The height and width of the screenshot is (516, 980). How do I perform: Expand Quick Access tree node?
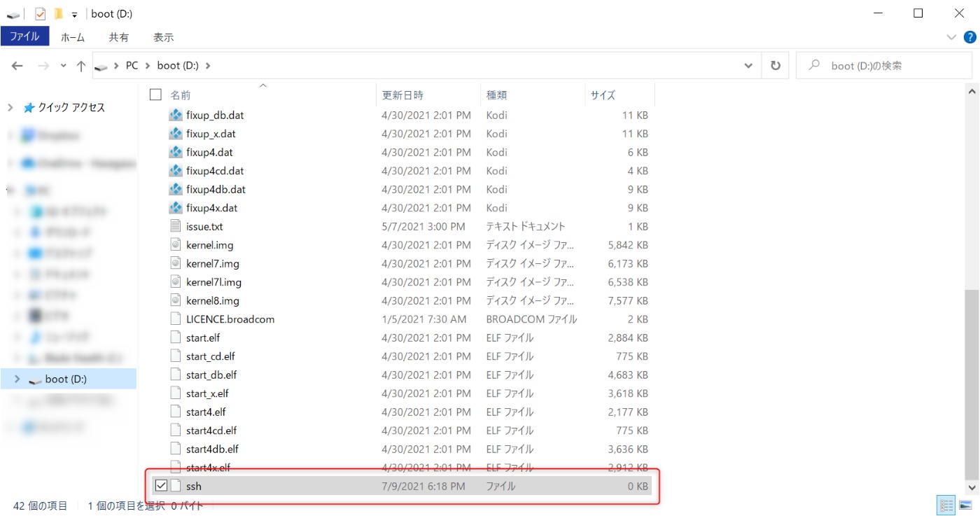pyautogui.click(x=10, y=107)
